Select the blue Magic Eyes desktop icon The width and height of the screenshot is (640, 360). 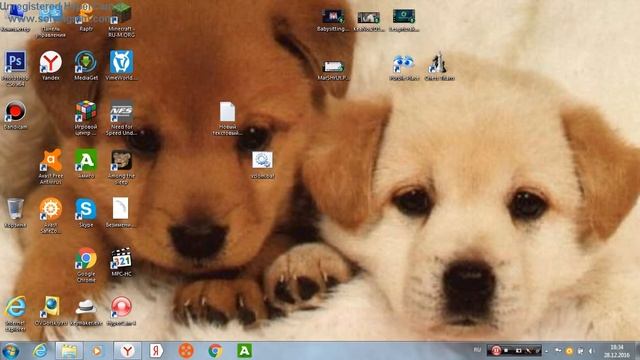(x=404, y=68)
